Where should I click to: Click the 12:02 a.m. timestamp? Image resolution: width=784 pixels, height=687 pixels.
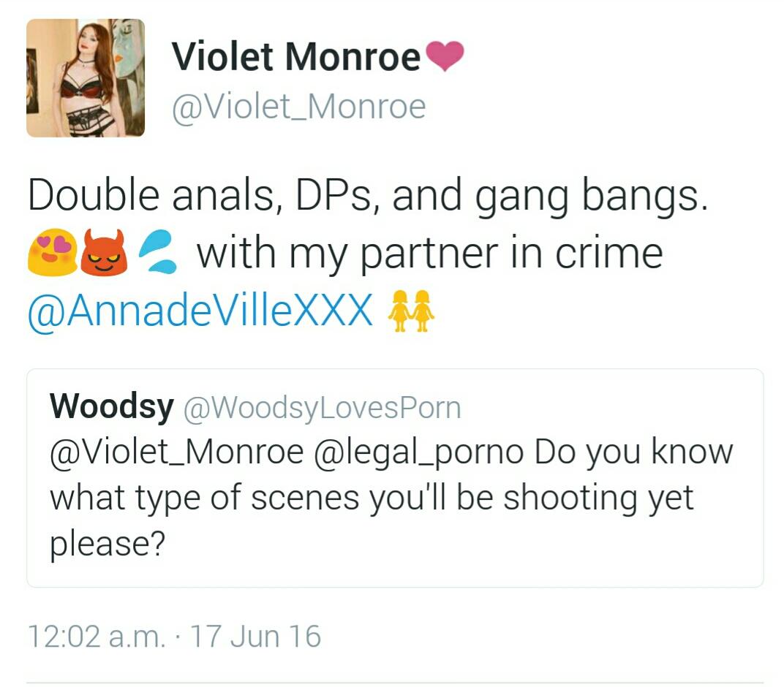click(x=97, y=637)
